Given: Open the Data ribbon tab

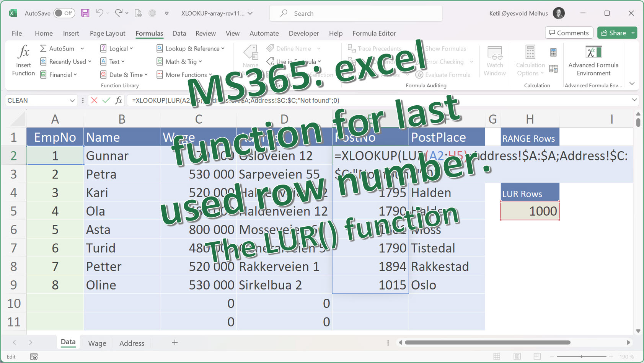Looking at the screenshot, I should (179, 33).
